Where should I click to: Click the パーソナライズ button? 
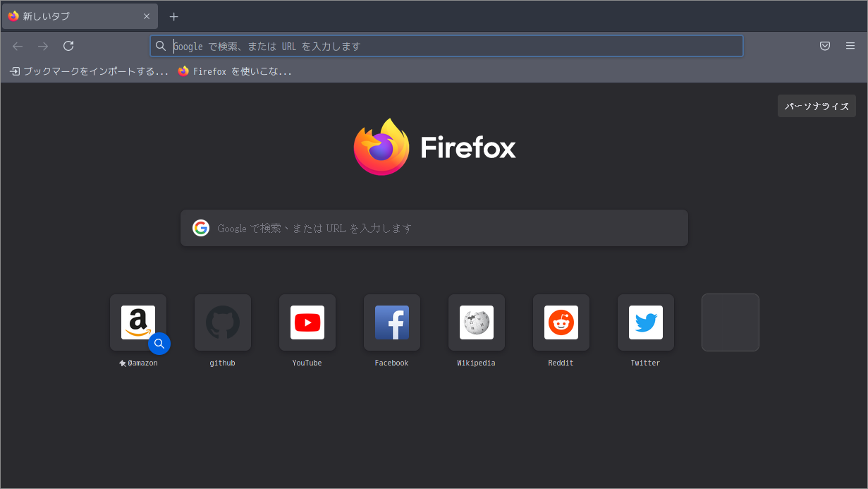pyautogui.click(x=817, y=106)
